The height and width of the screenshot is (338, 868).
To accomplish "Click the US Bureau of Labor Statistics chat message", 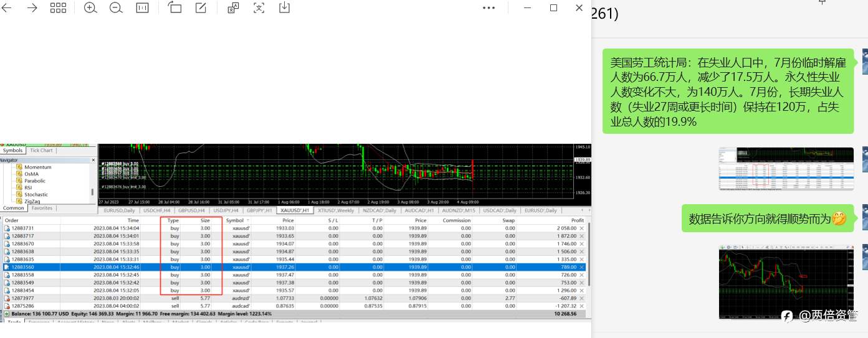I will tap(727, 92).
